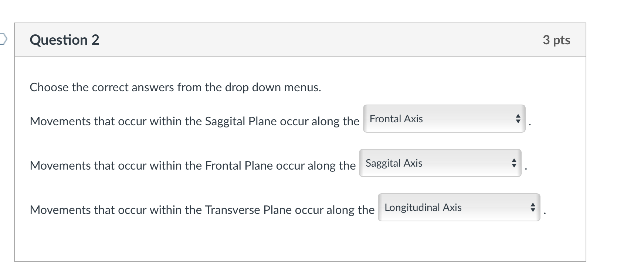Click the Frontal Axis selected value text

(x=396, y=119)
